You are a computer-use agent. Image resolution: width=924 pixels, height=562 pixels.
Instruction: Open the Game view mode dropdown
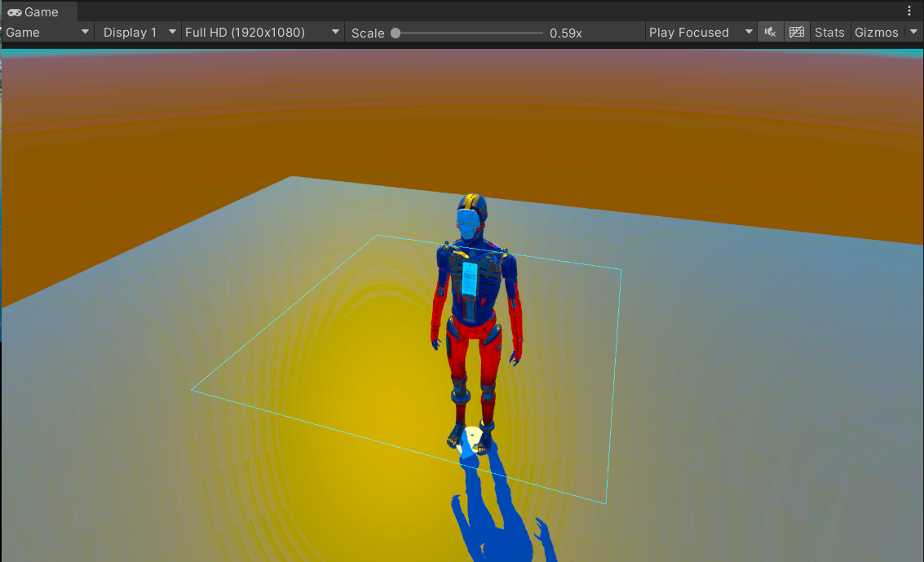pyautogui.click(x=47, y=33)
